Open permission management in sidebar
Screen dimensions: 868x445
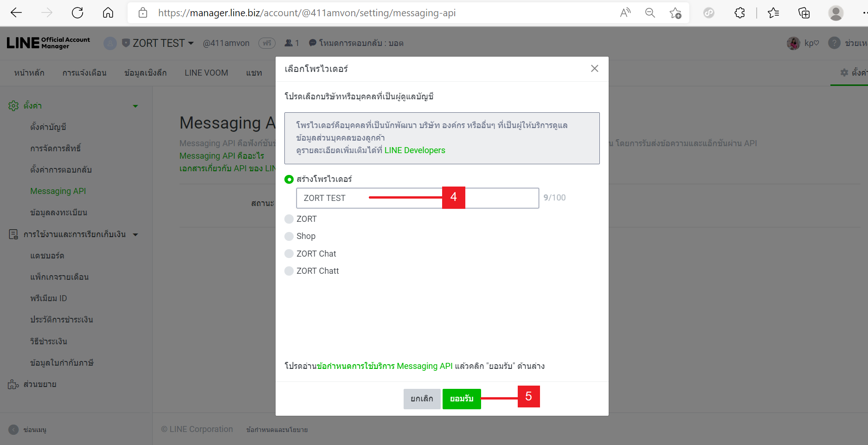click(x=56, y=148)
